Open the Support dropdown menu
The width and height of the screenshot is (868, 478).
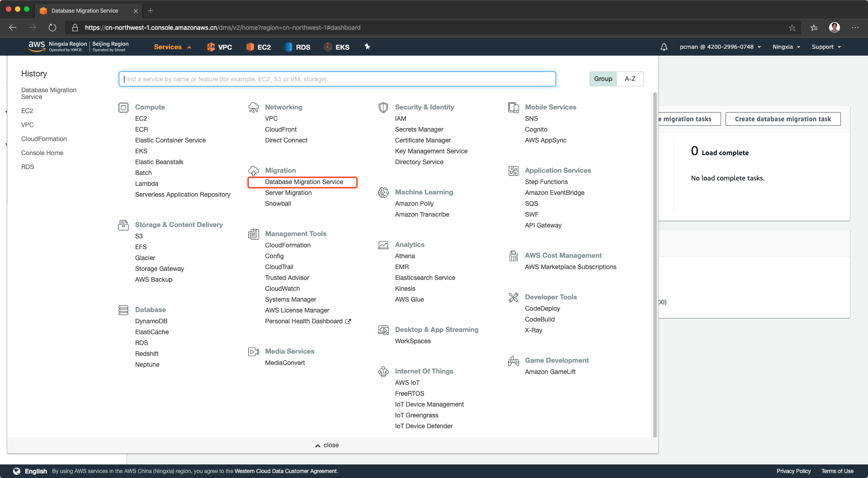(826, 47)
